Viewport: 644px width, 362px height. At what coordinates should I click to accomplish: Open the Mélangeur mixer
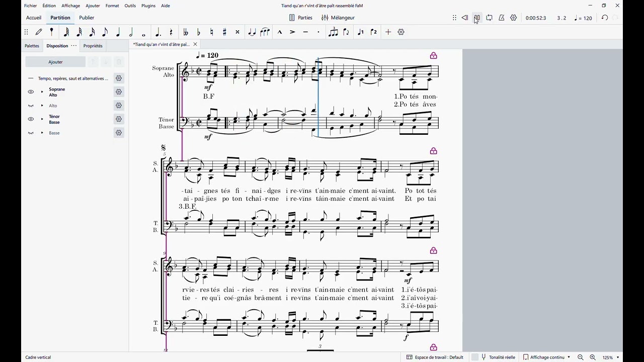[338, 18]
